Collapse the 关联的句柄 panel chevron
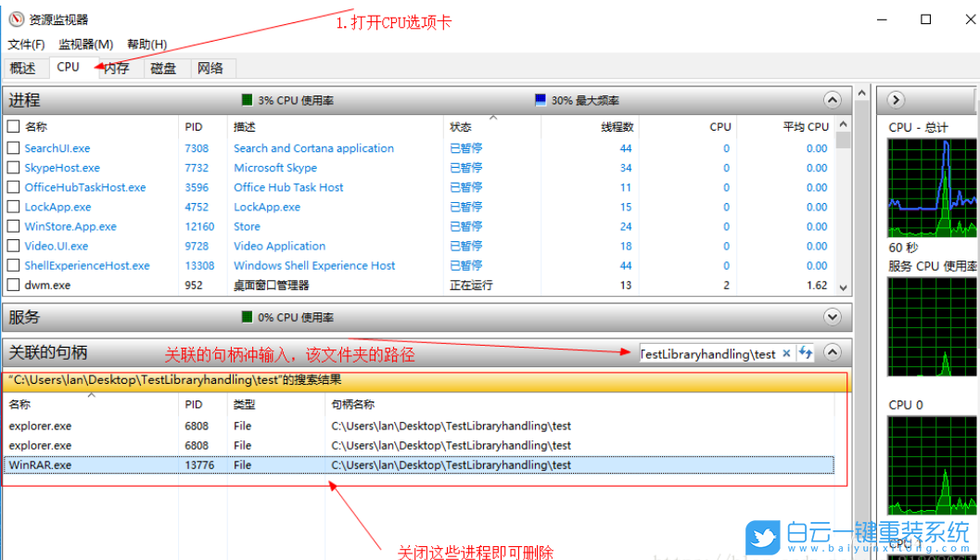Viewport: 980px width, 560px height. coord(832,353)
